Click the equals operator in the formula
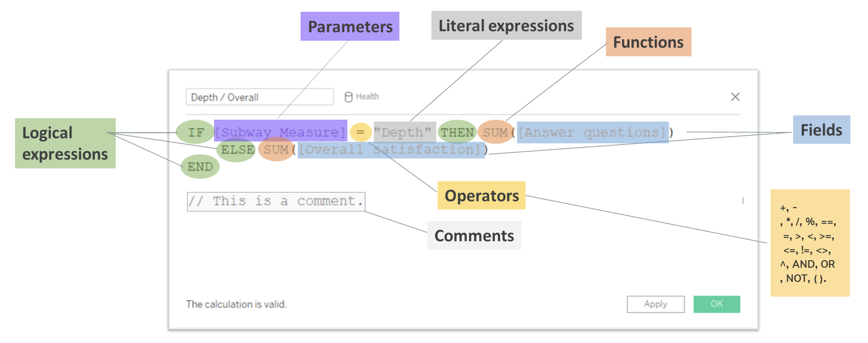The width and height of the screenshot is (868, 343). point(361,132)
